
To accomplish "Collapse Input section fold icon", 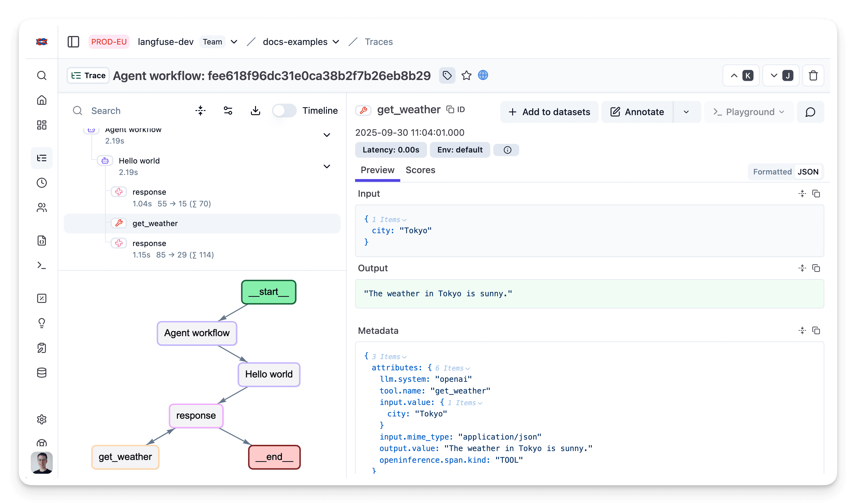I will pos(802,194).
